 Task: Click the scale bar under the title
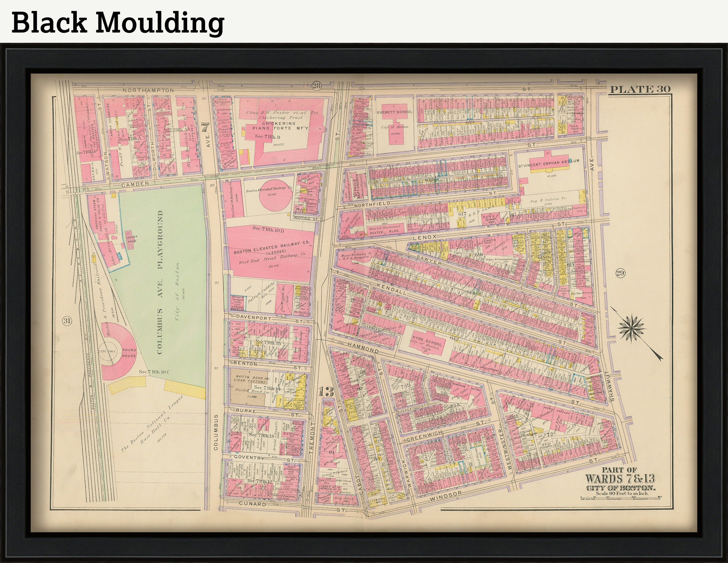pyautogui.click(x=621, y=497)
